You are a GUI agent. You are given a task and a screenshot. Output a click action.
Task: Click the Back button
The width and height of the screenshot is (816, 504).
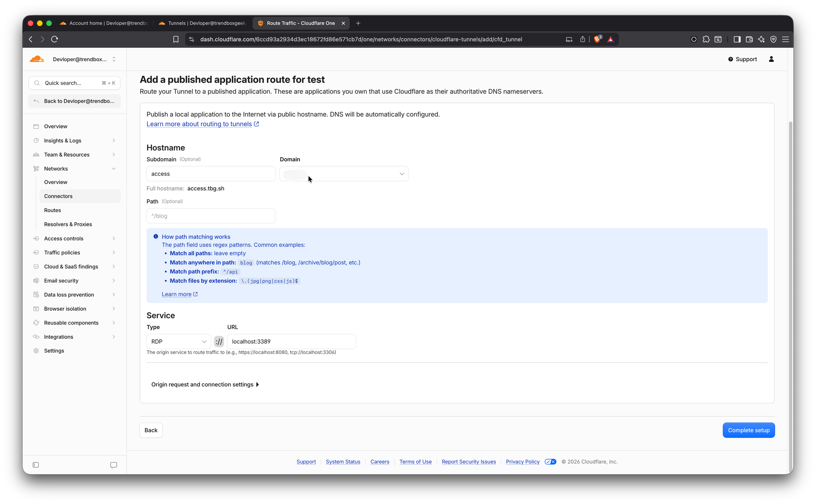151,430
